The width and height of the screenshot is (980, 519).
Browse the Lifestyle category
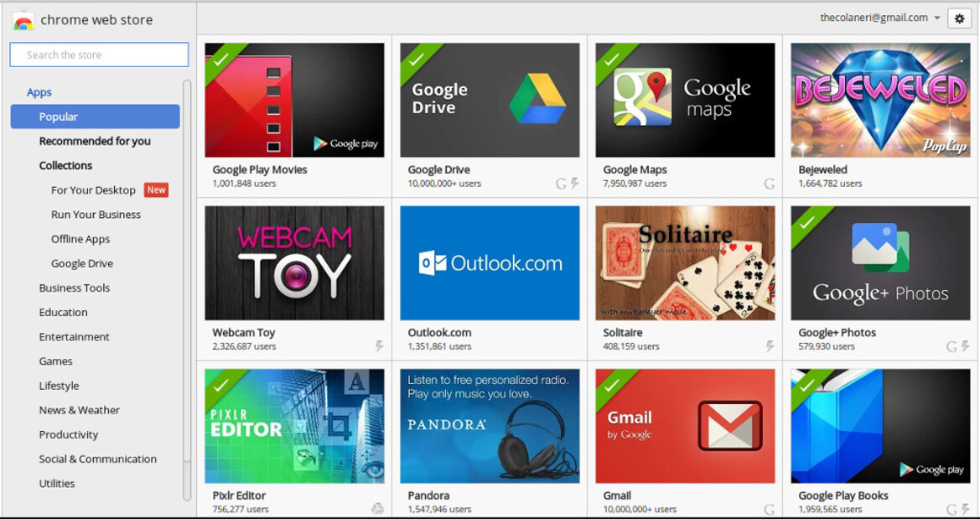(x=59, y=386)
